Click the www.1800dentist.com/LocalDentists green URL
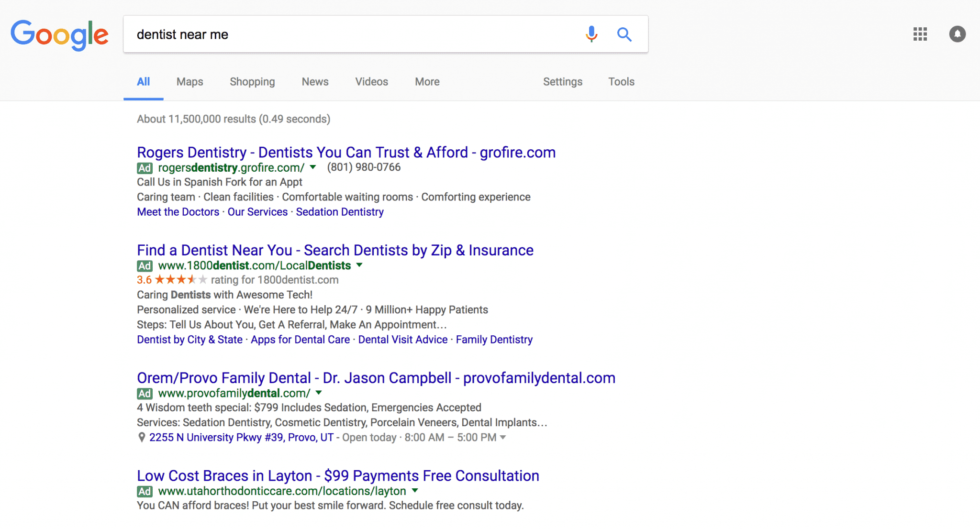 [x=255, y=265]
